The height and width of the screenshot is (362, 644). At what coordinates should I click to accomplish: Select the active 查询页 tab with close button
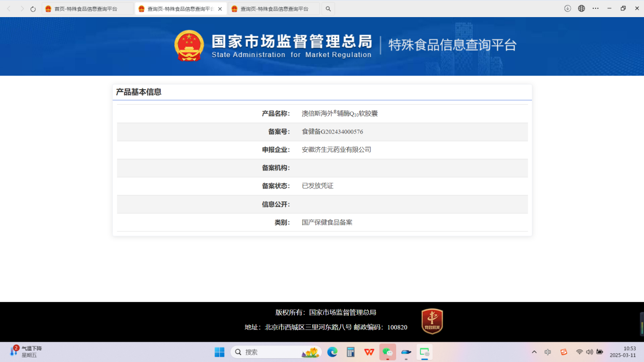point(180,9)
